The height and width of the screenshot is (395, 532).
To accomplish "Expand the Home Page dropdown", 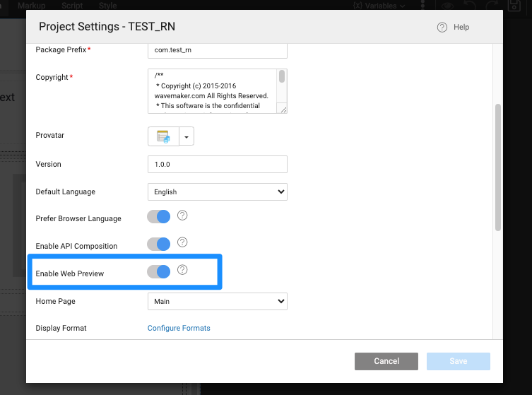I will [x=217, y=302].
